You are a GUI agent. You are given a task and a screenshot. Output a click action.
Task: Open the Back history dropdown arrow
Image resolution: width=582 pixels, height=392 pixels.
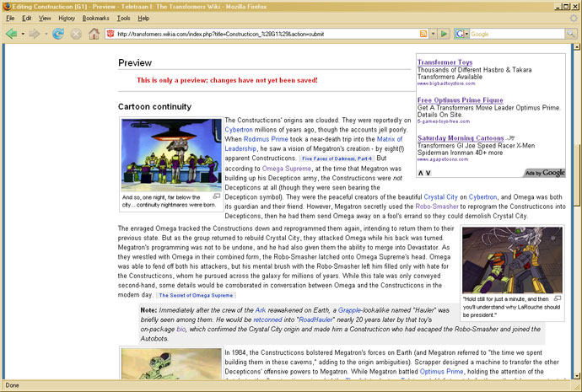click(23, 34)
